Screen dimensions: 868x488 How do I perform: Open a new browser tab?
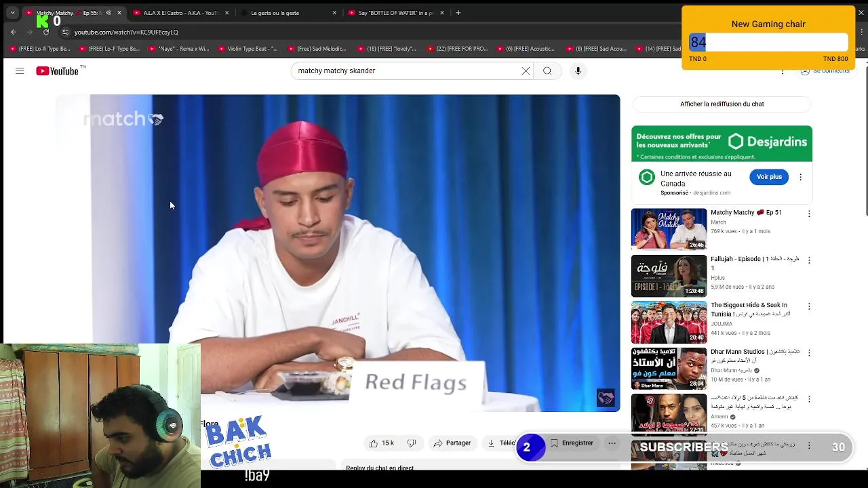point(458,13)
